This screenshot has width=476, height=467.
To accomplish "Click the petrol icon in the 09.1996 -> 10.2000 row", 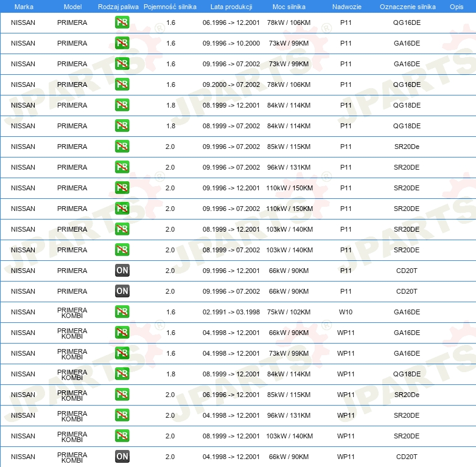I will click(122, 43).
